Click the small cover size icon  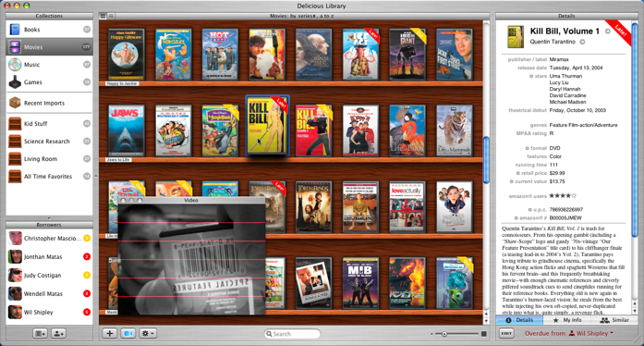(x=431, y=334)
